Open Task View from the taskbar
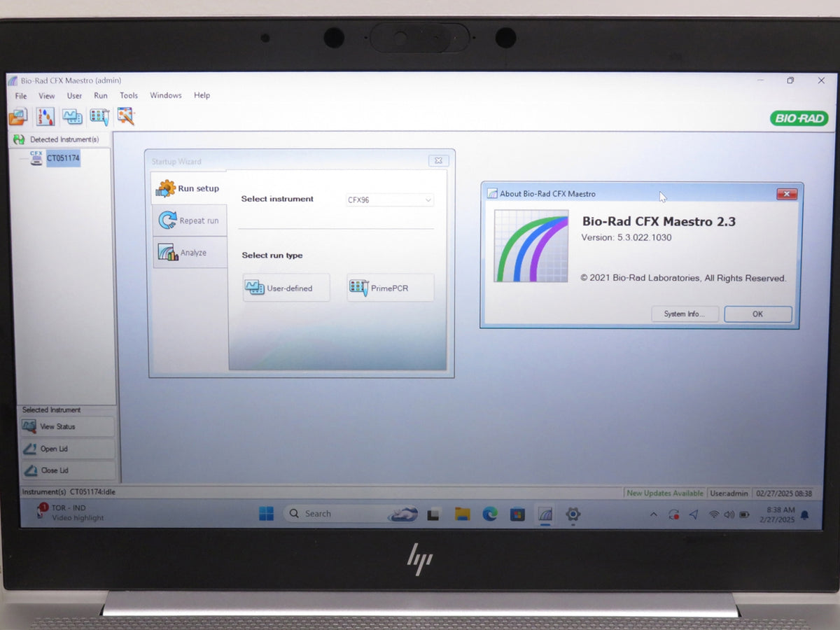The width and height of the screenshot is (840, 630). point(433,514)
